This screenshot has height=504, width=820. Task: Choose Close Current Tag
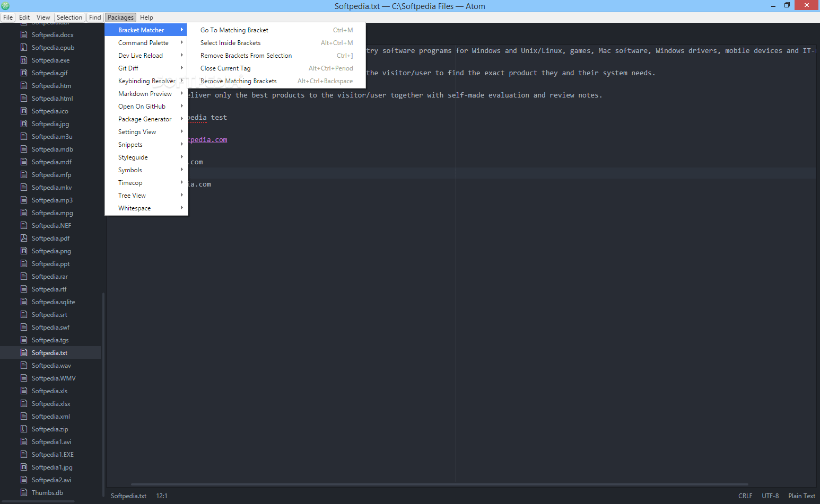[276, 68]
